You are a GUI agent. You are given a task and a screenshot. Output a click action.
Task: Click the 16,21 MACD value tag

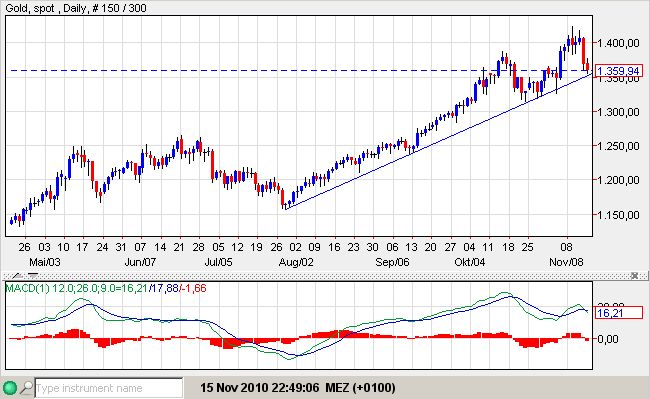[x=618, y=313]
